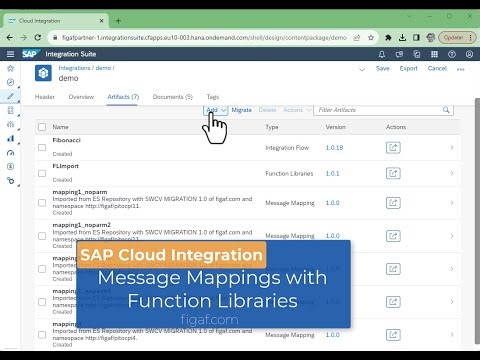Check the FLImport row checkbox
The image size is (480, 360).
(x=42, y=173)
